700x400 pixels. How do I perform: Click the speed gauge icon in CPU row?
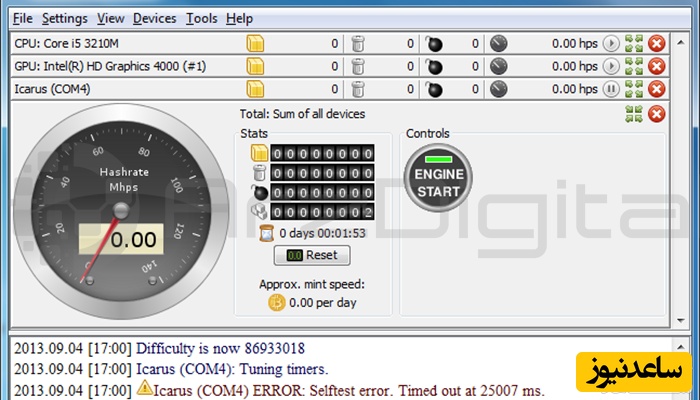point(498,43)
